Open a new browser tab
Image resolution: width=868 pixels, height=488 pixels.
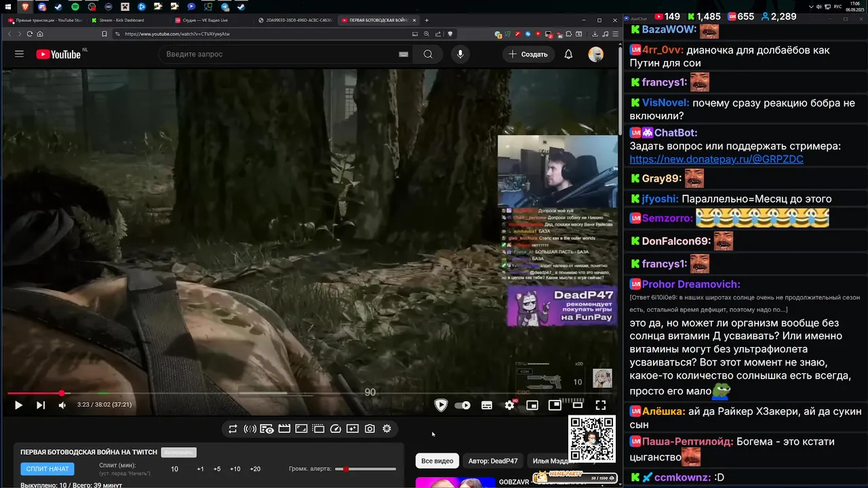[x=427, y=20]
